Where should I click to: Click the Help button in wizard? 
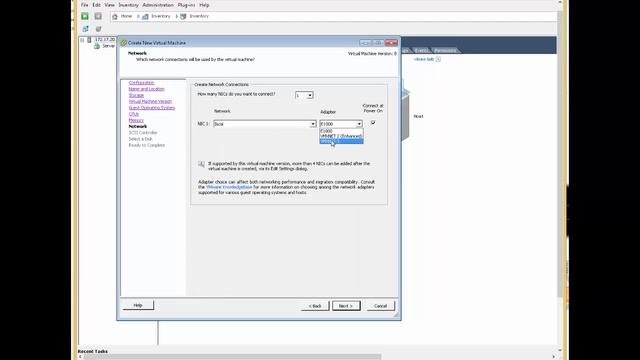tap(138, 305)
